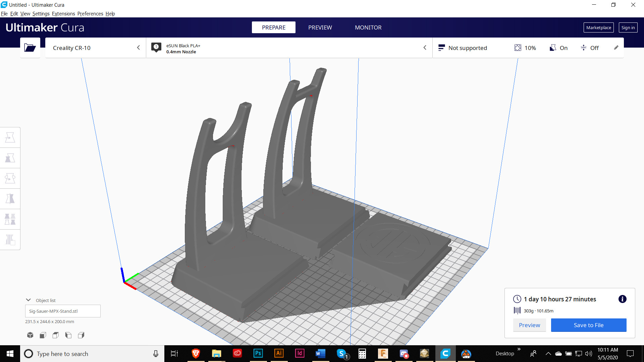Select the Scale tool in left toolbar

(10, 158)
